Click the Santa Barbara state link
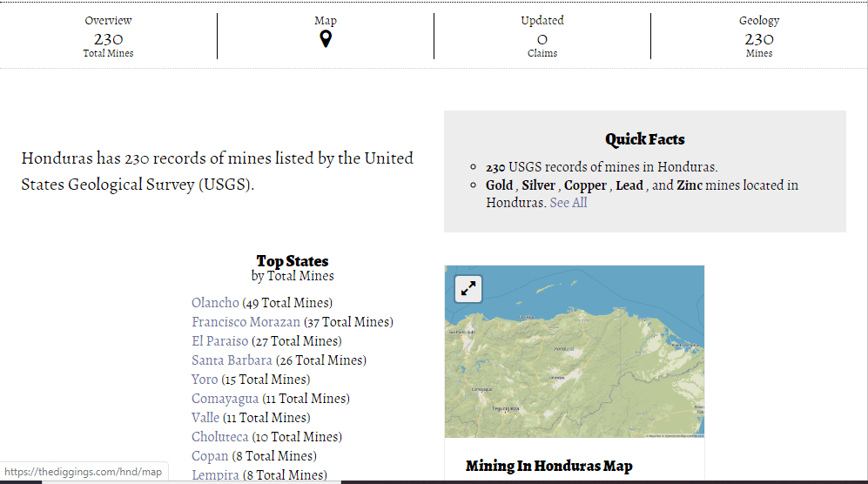Viewport: 868px width, 484px height. pos(232,360)
